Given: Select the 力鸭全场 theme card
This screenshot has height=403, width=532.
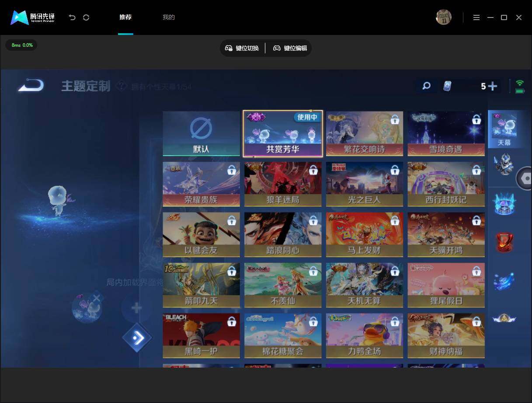Looking at the screenshot, I should 365,336.
